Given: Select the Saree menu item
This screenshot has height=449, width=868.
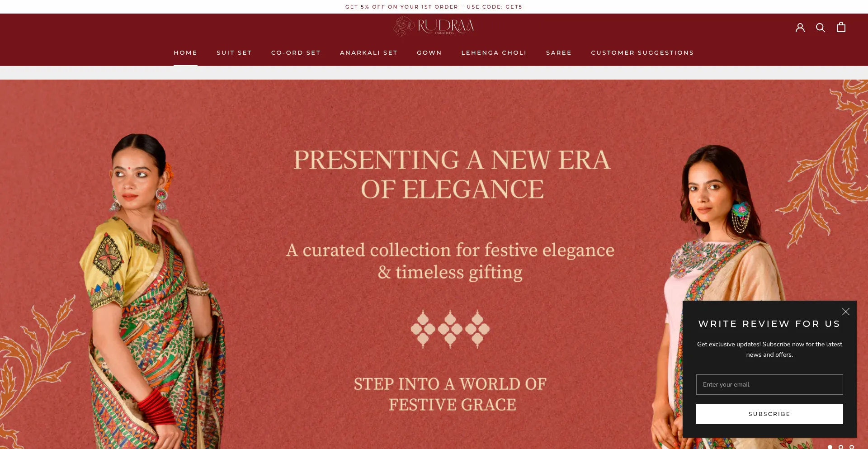Looking at the screenshot, I should click(559, 53).
